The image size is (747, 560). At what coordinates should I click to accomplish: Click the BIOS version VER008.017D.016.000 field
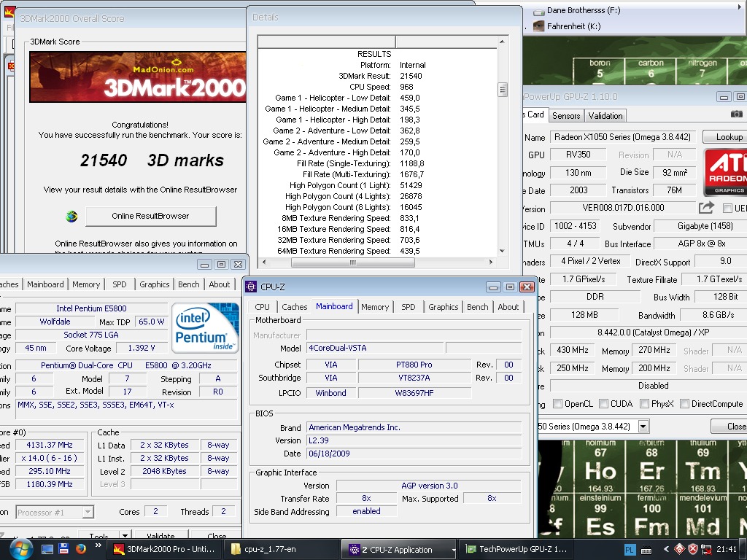[623, 208]
